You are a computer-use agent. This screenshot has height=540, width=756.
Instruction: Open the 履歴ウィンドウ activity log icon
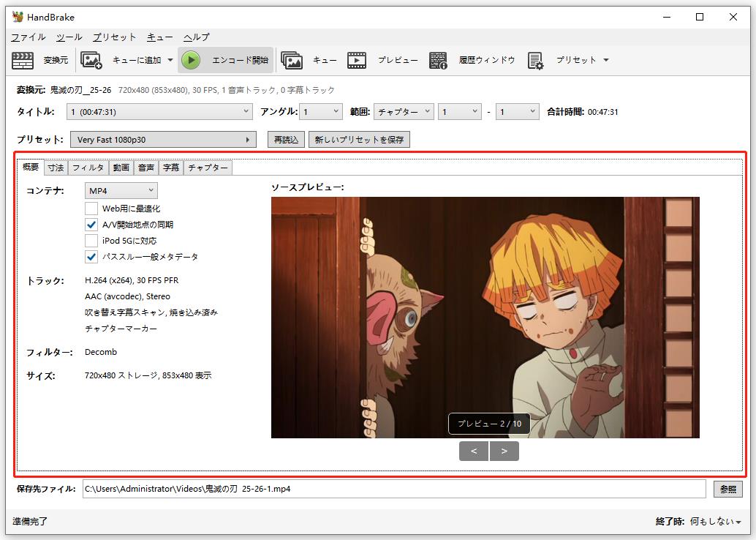tap(438, 60)
